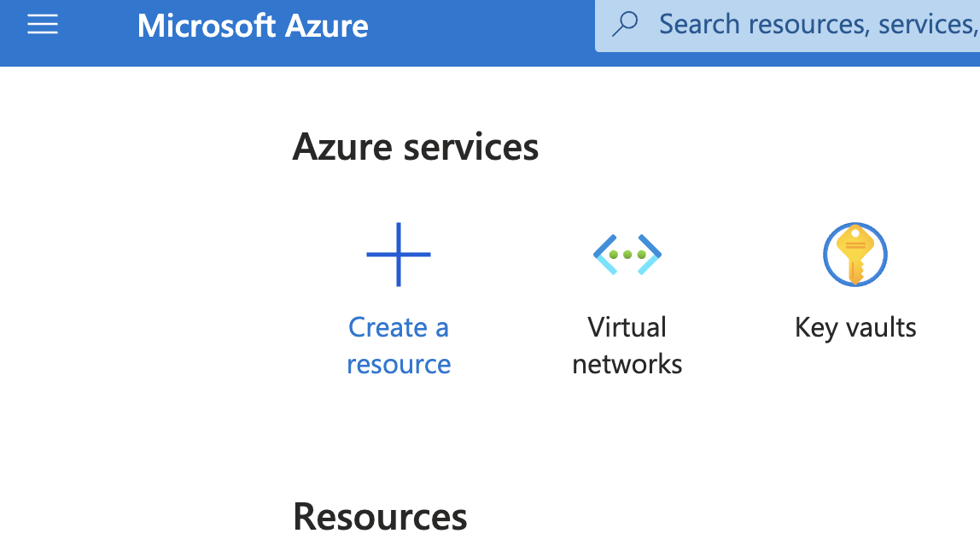The image size is (980, 557).
Task: Click the search magnifier icon
Action: pos(626,24)
